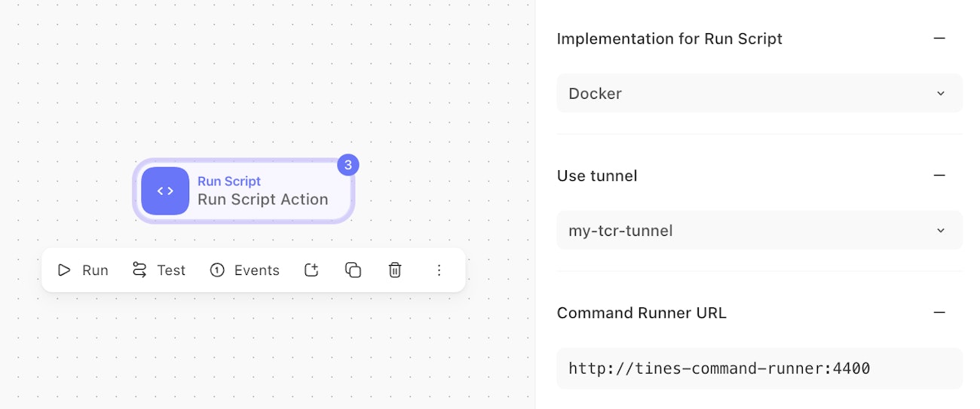Open the Events list for this action
Viewport: 980px width, 409px height.
[245, 270]
